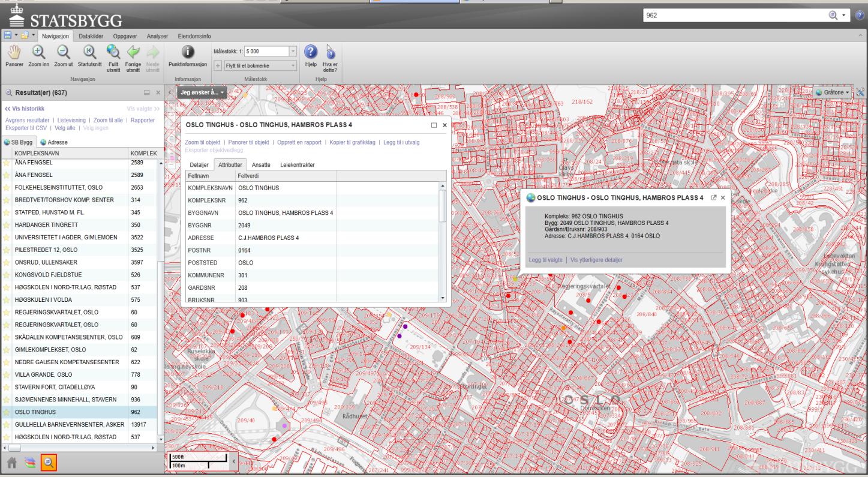Image resolution: width=868 pixels, height=477 pixels.
Task: Open the Flytt til et bokmerke dropdown
Action: 293,65
